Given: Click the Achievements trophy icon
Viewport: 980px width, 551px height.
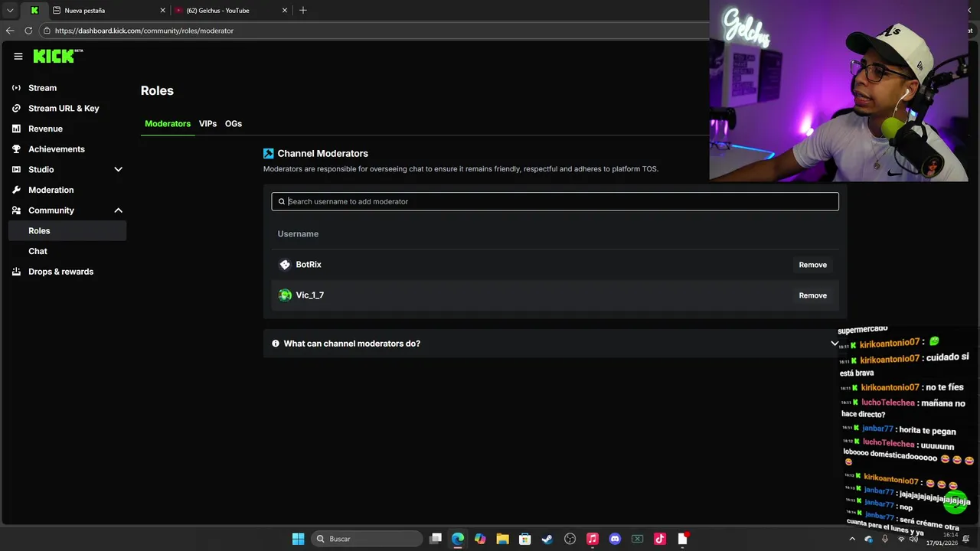Looking at the screenshot, I should coord(16,149).
